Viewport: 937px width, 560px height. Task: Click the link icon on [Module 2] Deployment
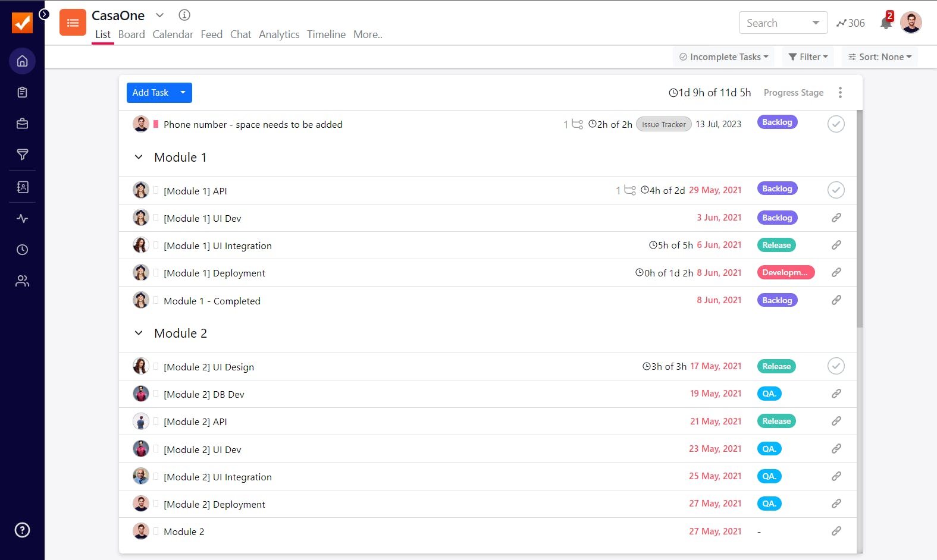[x=836, y=504]
